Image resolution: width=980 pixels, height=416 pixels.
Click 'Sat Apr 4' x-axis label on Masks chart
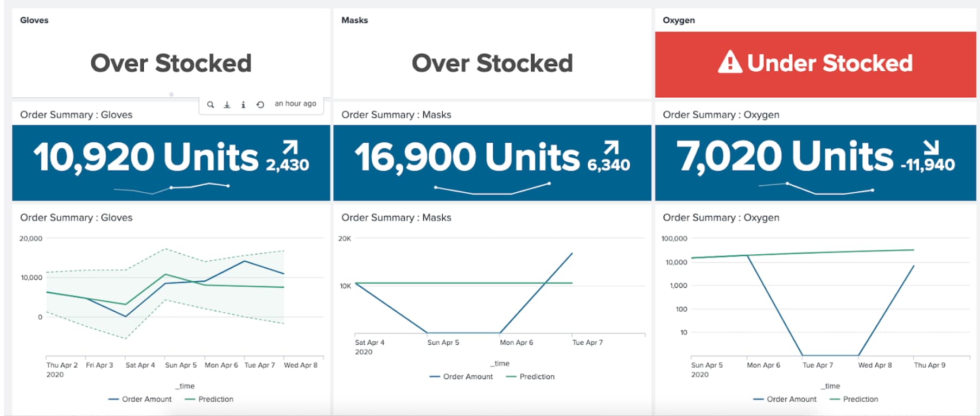(x=370, y=342)
